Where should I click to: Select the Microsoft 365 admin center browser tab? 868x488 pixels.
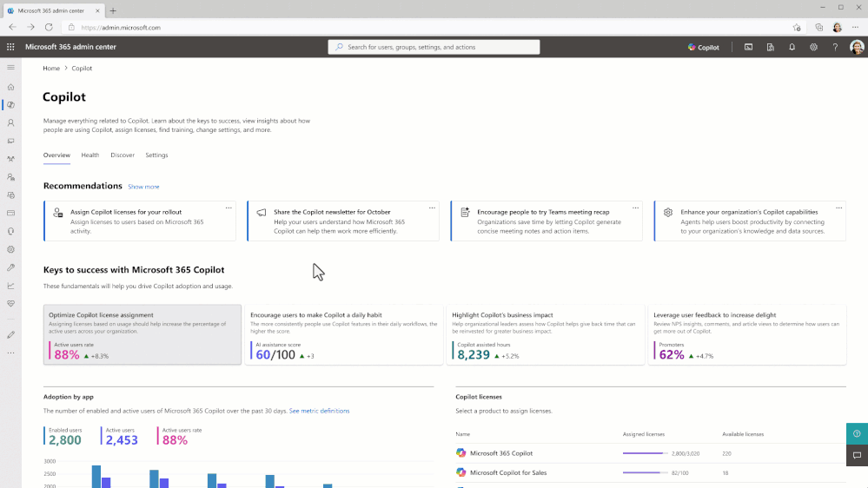(x=54, y=10)
